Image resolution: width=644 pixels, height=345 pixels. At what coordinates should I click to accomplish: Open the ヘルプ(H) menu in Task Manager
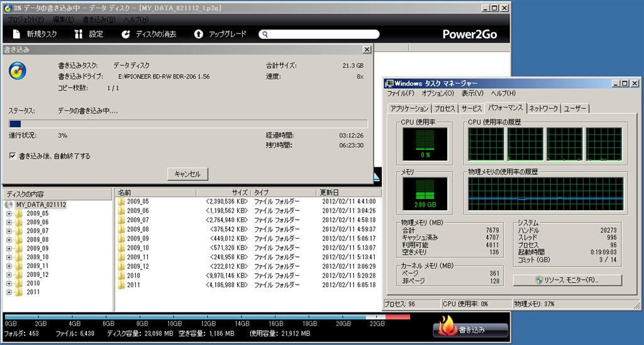(504, 93)
